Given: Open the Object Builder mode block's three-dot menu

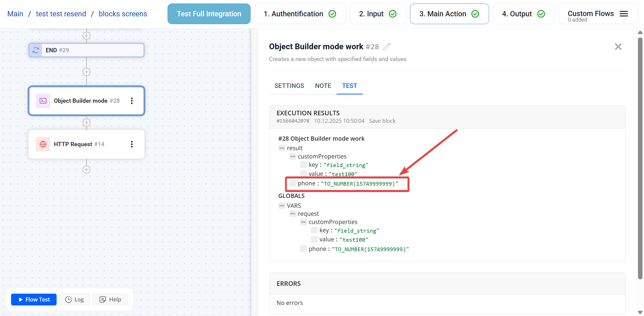Looking at the screenshot, I should [x=132, y=101].
